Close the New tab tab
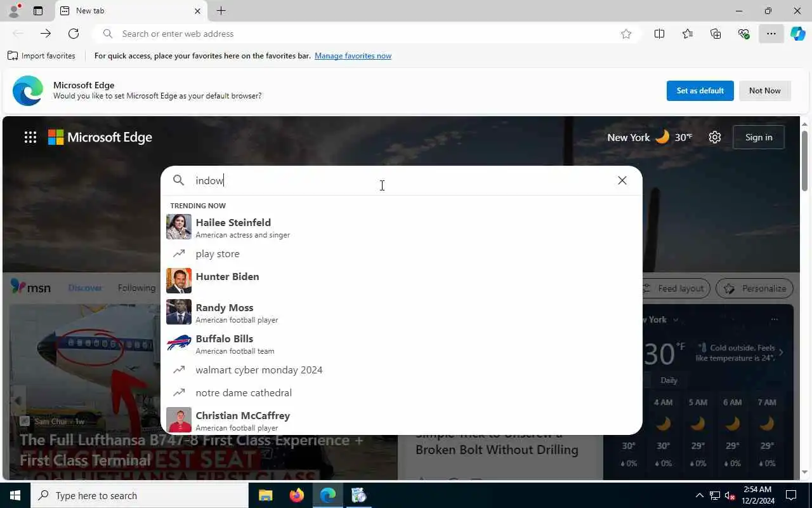This screenshot has height=508, width=812. click(197, 11)
